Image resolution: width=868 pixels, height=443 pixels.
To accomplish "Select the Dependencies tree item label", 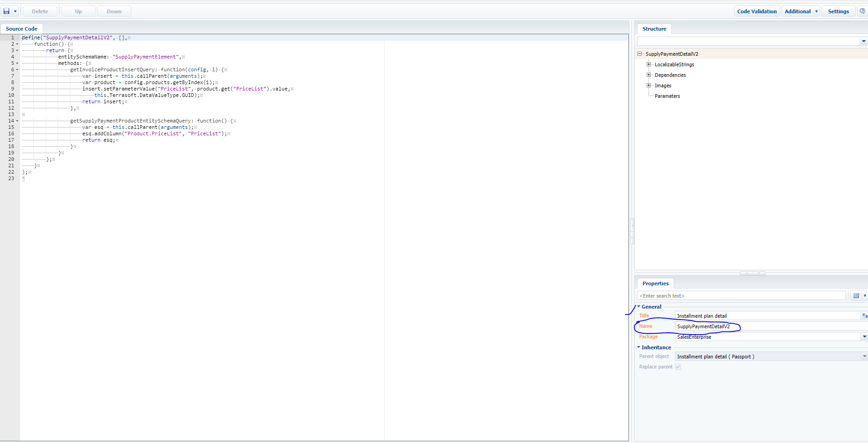I will (x=670, y=75).
